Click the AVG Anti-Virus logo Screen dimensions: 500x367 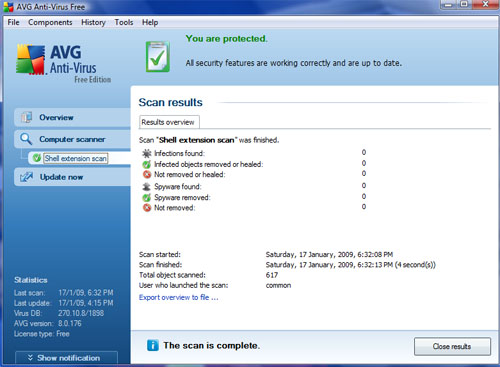63,63
